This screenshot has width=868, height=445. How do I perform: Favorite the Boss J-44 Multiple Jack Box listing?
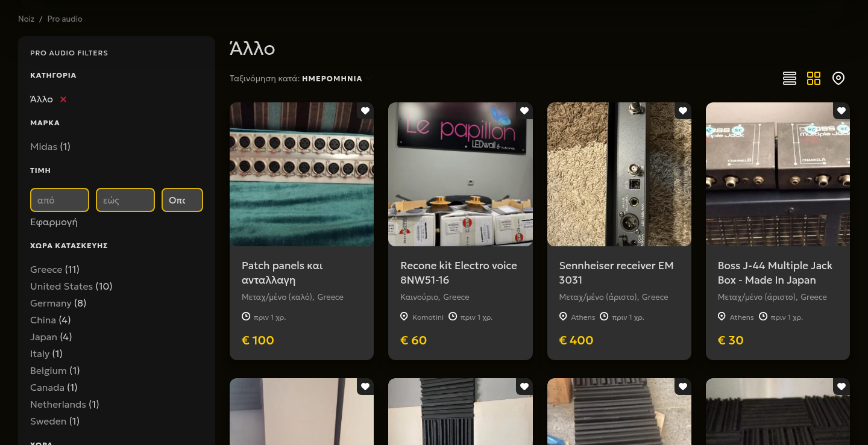pyautogui.click(x=841, y=111)
